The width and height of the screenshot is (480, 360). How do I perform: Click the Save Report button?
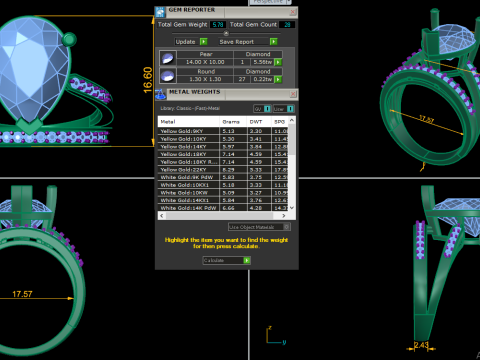[248, 42]
